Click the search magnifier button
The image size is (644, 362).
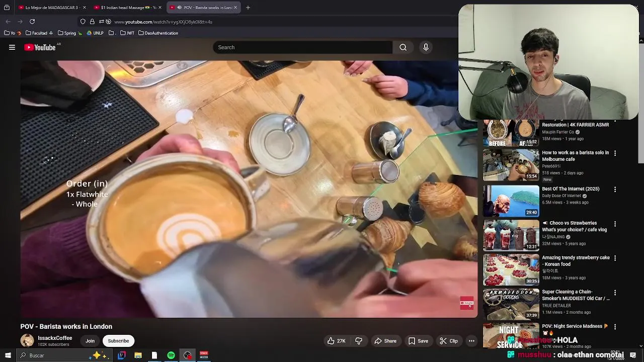(x=403, y=47)
